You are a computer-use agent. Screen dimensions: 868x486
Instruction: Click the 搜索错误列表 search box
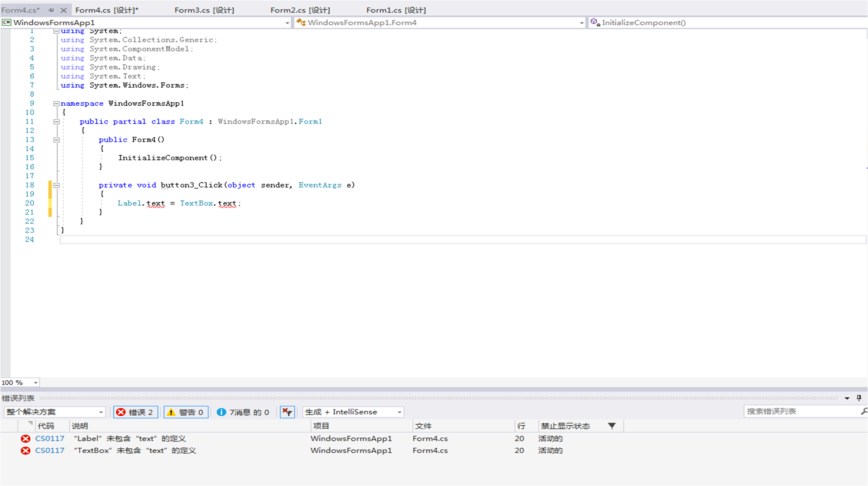pos(800,411)
